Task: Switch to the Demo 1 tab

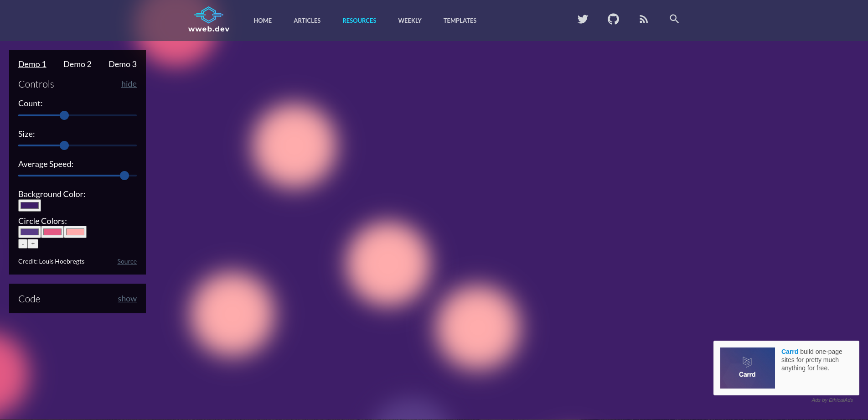Action: [x=32, y=64]
